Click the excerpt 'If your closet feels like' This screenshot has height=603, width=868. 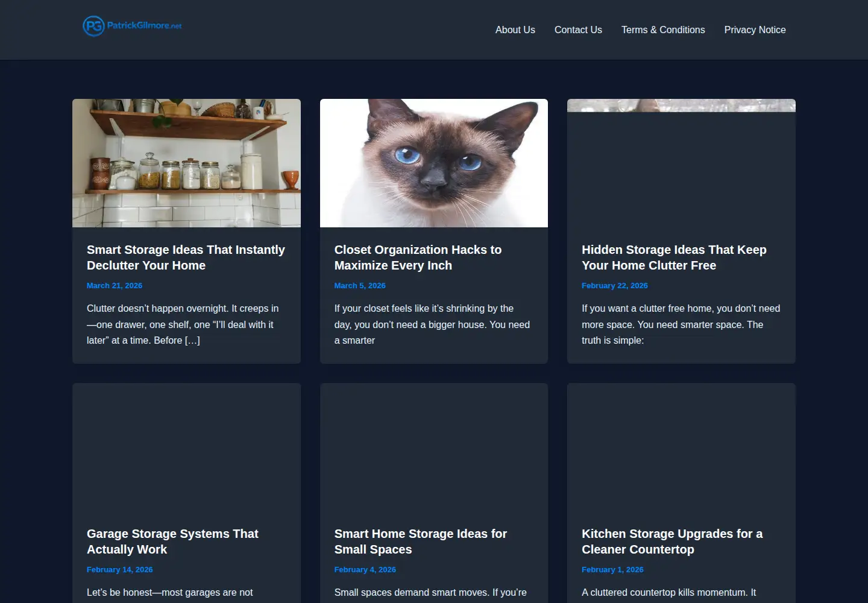coord(432,324)
